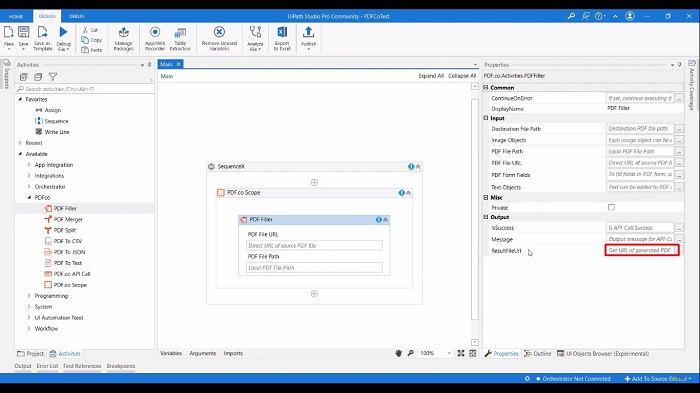This screenshot has height=393, width=700.
Task: Open activities filter funnel
Action: pos(53,77)
